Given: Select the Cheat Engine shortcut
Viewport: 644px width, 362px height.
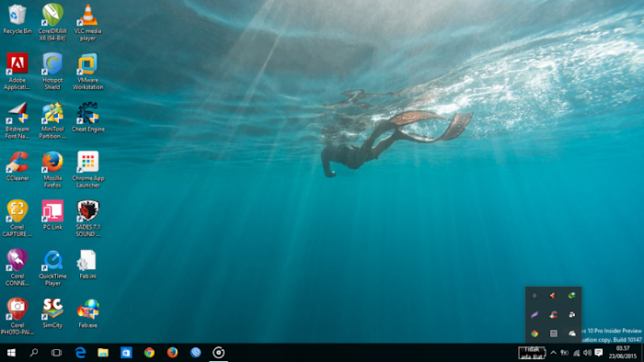Looking at the screenshot, I should pyautogui.click(x=88, y=118).
